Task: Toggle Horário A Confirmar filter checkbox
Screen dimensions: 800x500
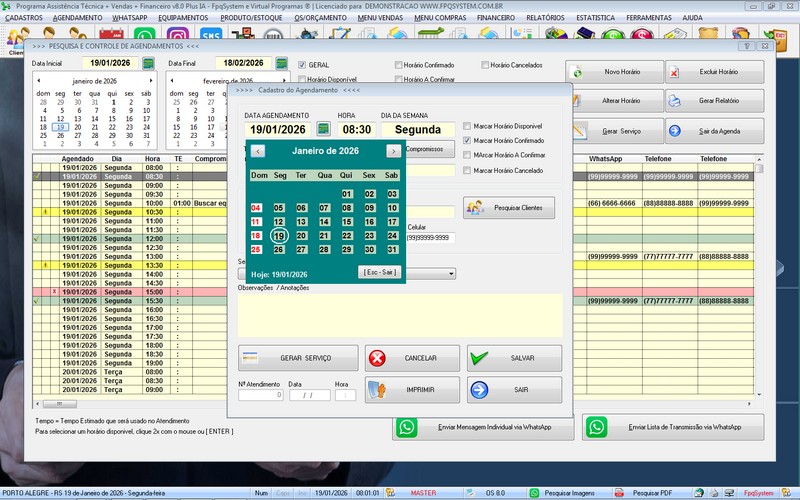Action: point(398,79)
